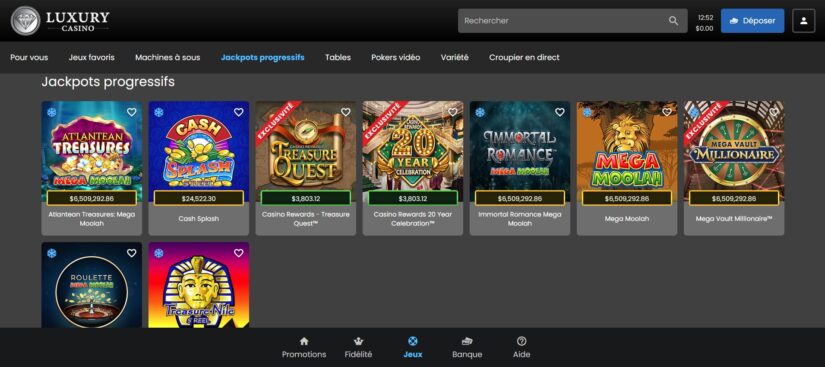Toggle heart on Treasure Nile card
The width and height of the screenshot is (825, 367).
pos(238,253)
